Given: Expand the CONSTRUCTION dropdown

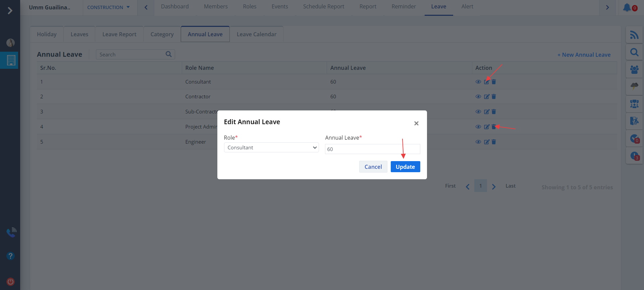Looking at the screenshot, I should point(108,7).
